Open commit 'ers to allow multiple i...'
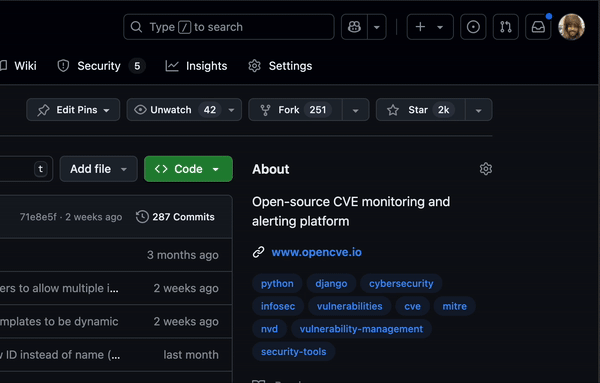This screenshot has height=383, width=600. coord(59,288)
